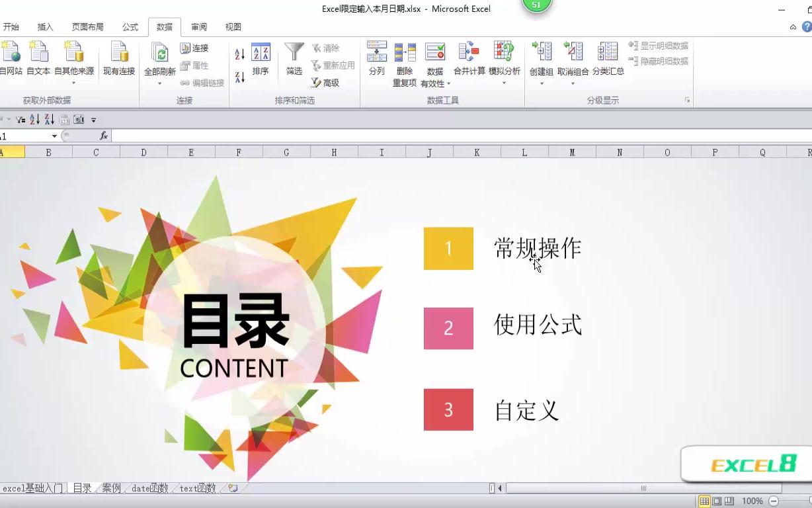Enable Page Break Preview view
The width and height of the screenshot is (812, 508).
point(729,501)
